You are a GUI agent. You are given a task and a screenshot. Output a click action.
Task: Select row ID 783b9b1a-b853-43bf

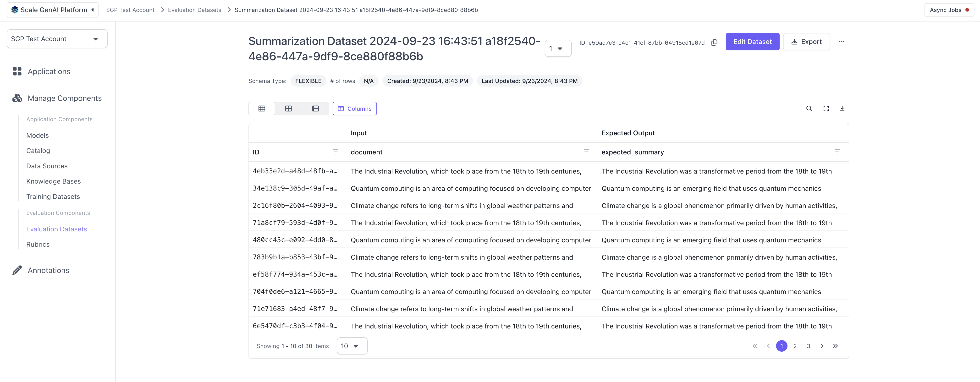tap(295, 257)
